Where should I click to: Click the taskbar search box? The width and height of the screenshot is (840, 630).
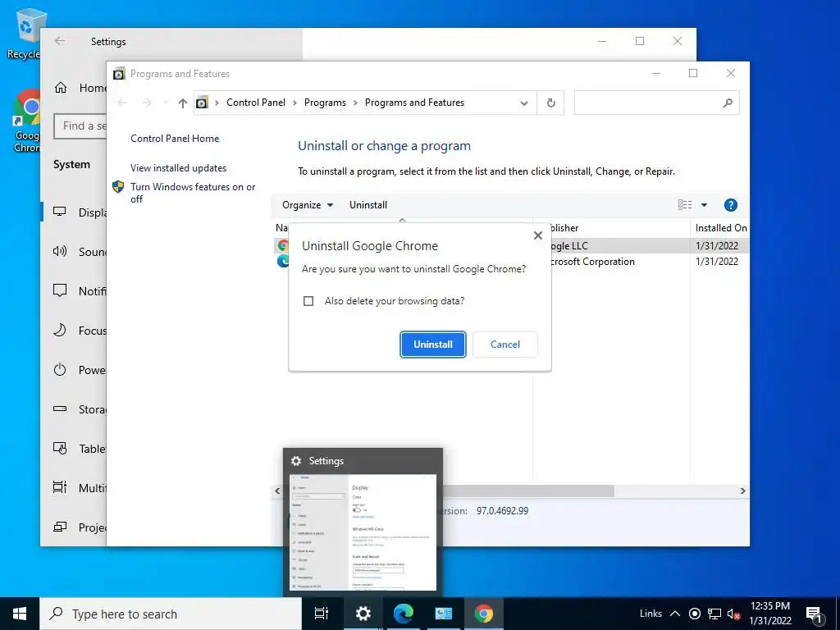tap(171, 614)
